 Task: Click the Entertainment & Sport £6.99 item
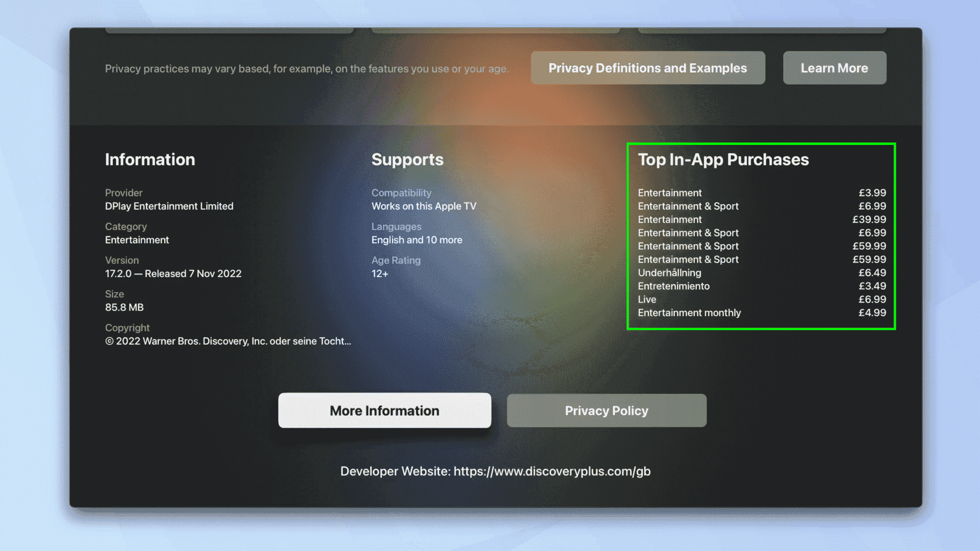[760, 206]
